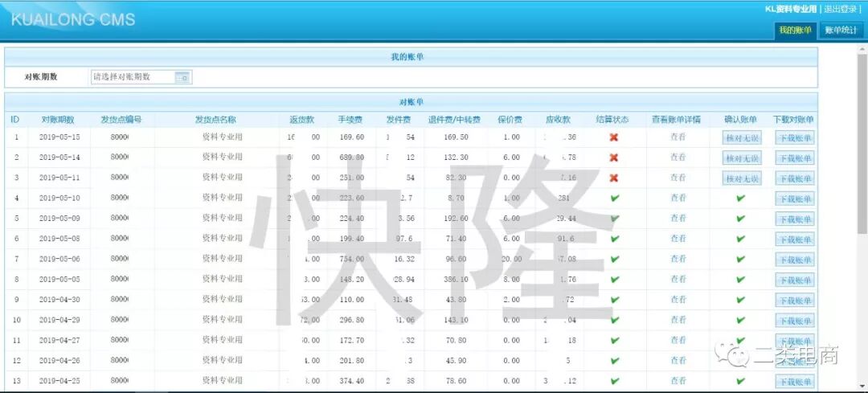This screenshot has height=393, width=868.
Task: Open 查看 details for the 2019-05-06 bill
Action: point(678,259)
